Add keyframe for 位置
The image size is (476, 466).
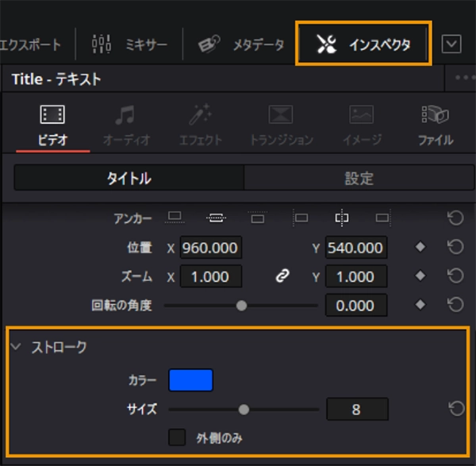(x=420, y=247)
